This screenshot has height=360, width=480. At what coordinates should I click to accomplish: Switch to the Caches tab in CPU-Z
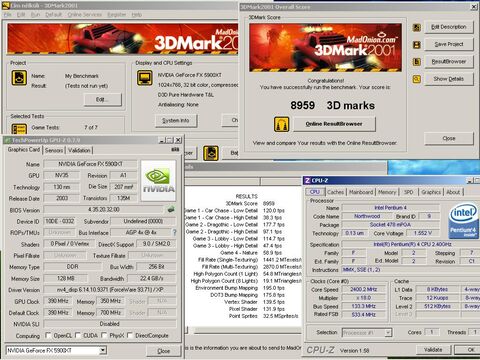pos(335,192)
